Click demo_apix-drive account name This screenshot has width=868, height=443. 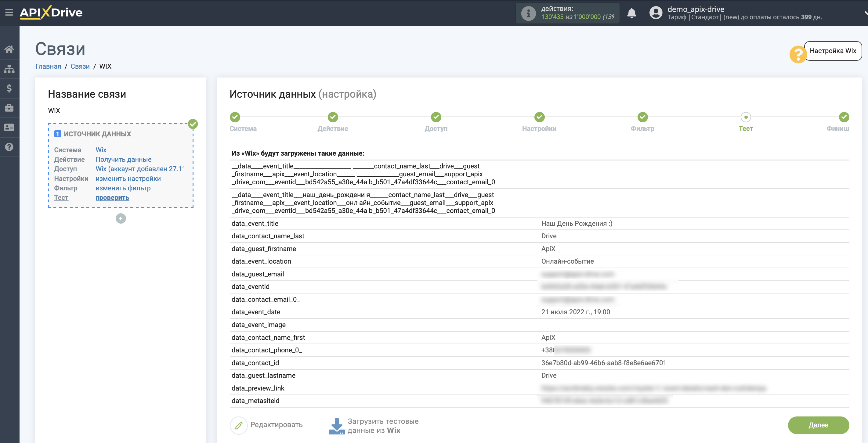click(x=696, y=9)
